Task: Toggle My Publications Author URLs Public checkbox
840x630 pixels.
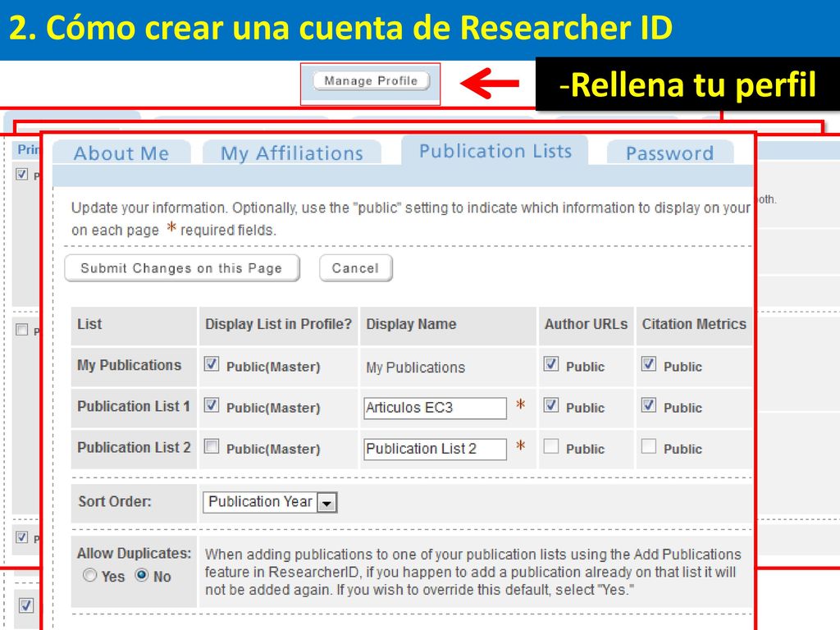Action: click(x=551, y=364)
